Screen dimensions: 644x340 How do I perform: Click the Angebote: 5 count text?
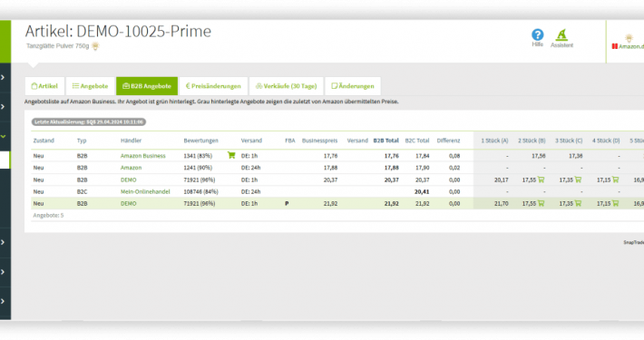(x=48, y=215)
